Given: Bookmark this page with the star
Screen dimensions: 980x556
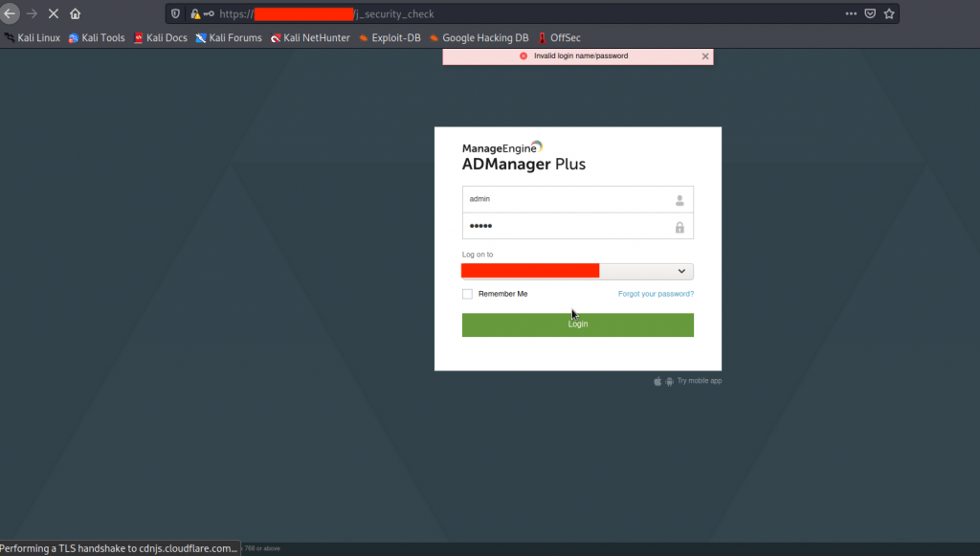Looking at the screenshot, I should click(889, 13).
